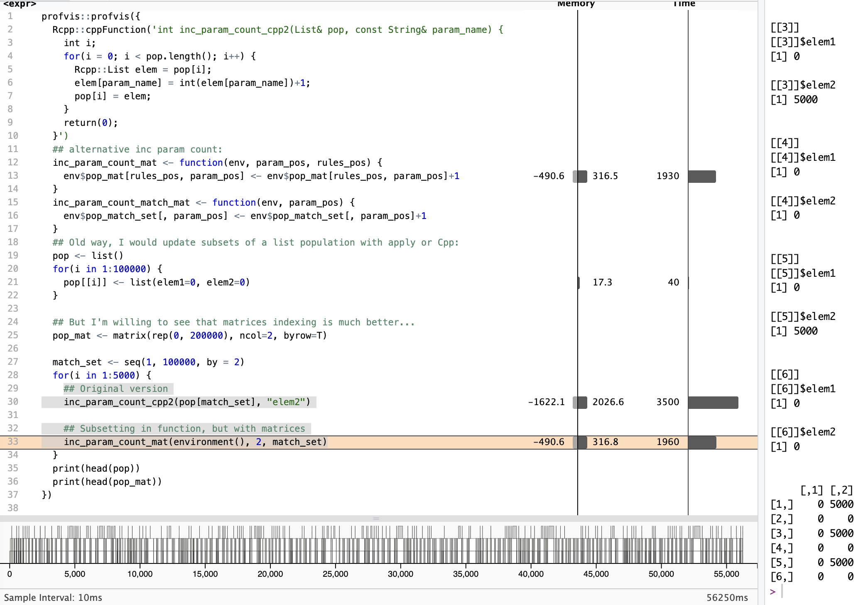
Task: Click the time value 1930
Action: 668,176
